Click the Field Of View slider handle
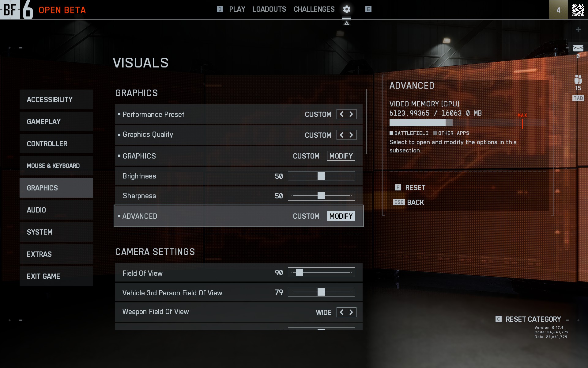Viewport: 588px width, 368px height. (x=299, y=272)
